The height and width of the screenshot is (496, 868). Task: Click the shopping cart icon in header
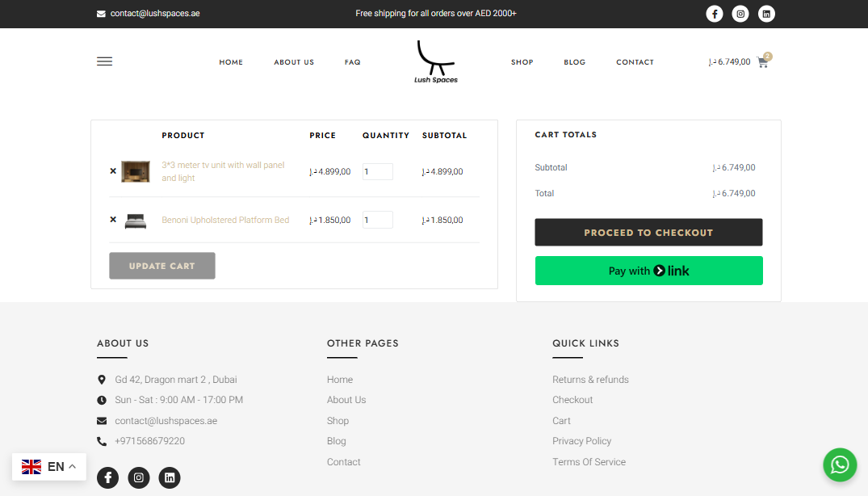[762, 62]
